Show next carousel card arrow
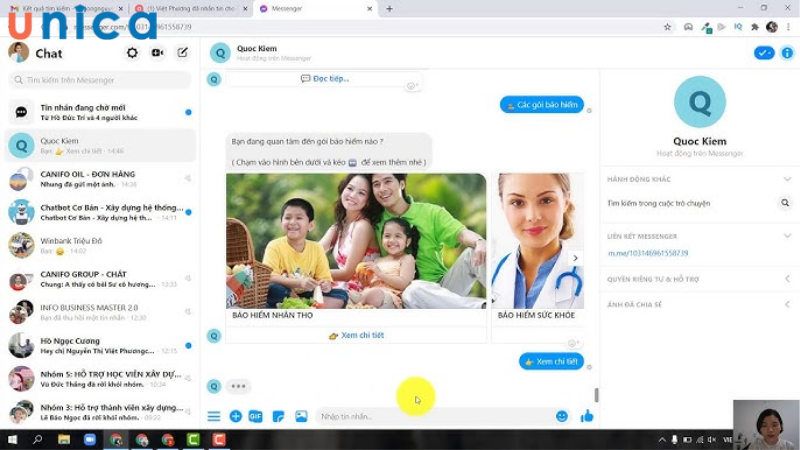This screenshot has height=450, width=800. [575, 258]
